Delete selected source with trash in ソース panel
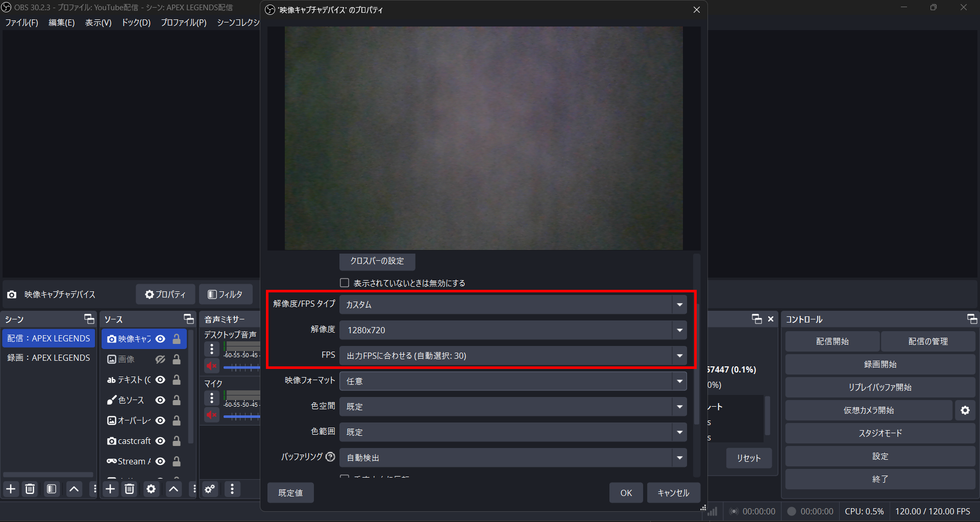The image size is (980, 522). click(130, 489)
